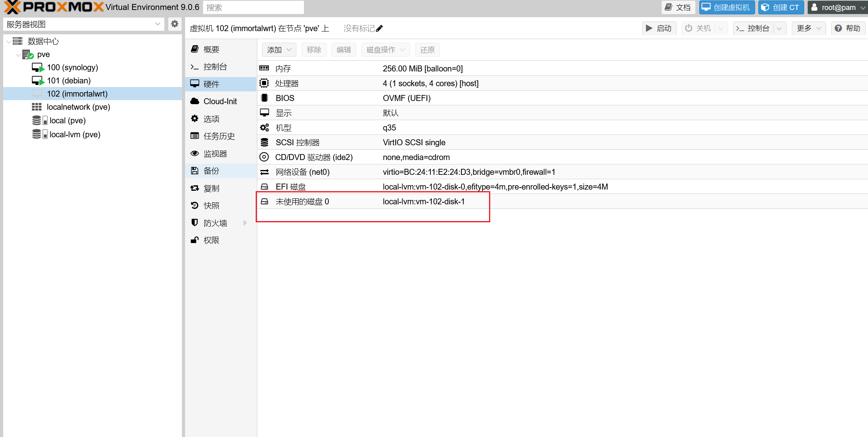The width and height of the screenshot is (868, 437).
Task: Open the 复制 replication tab
Action: point(221,188)
